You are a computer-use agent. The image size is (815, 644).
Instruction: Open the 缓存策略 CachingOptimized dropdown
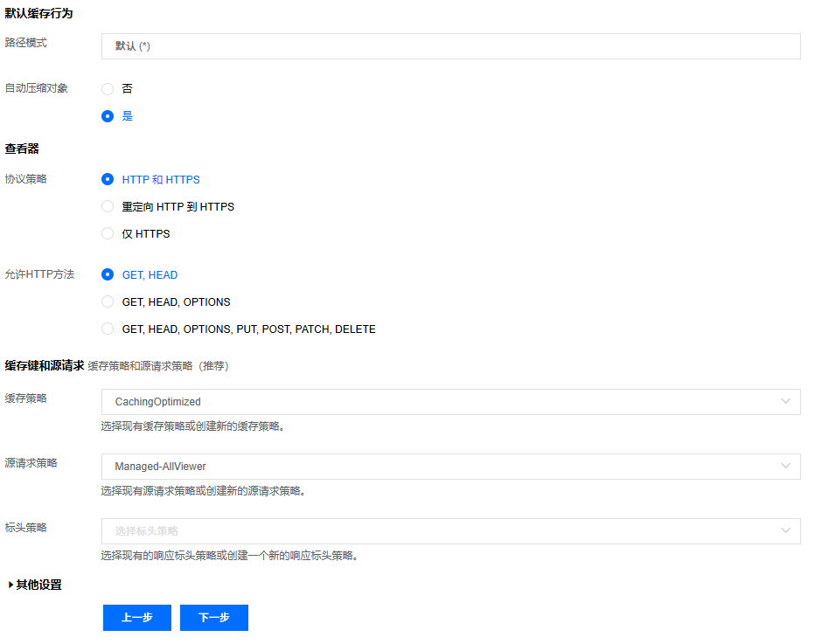pyautogui.click(x=450, y=402)
